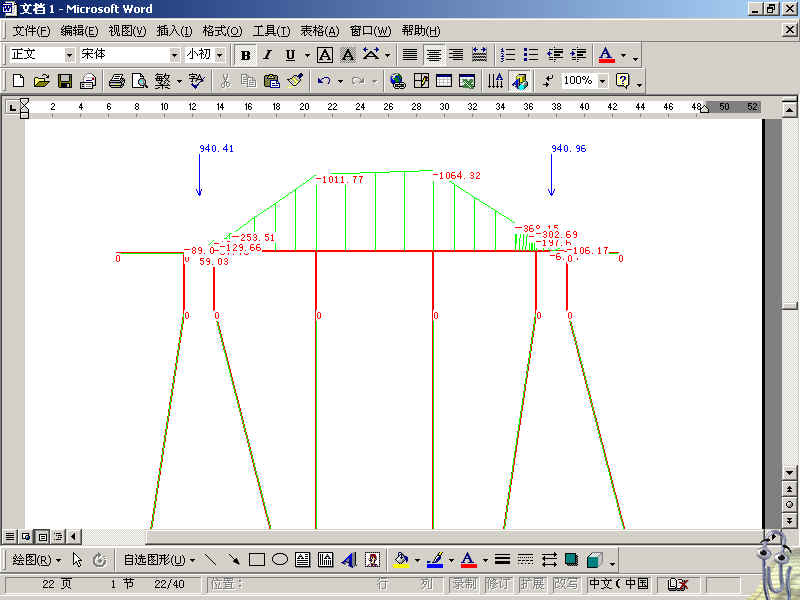Screen dimensions: 800x600
Task: Expand the undo history dropdown arrow
Action: (x=340, y=81)
